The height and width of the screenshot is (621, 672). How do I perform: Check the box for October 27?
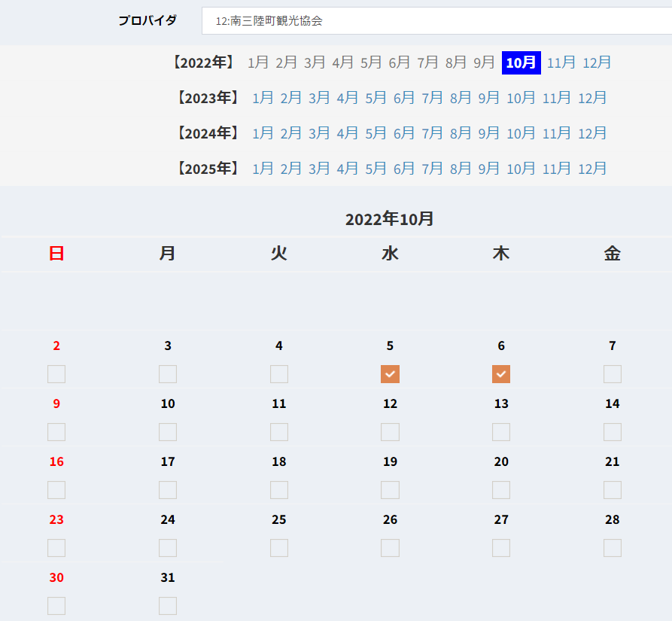click(501, 548)
